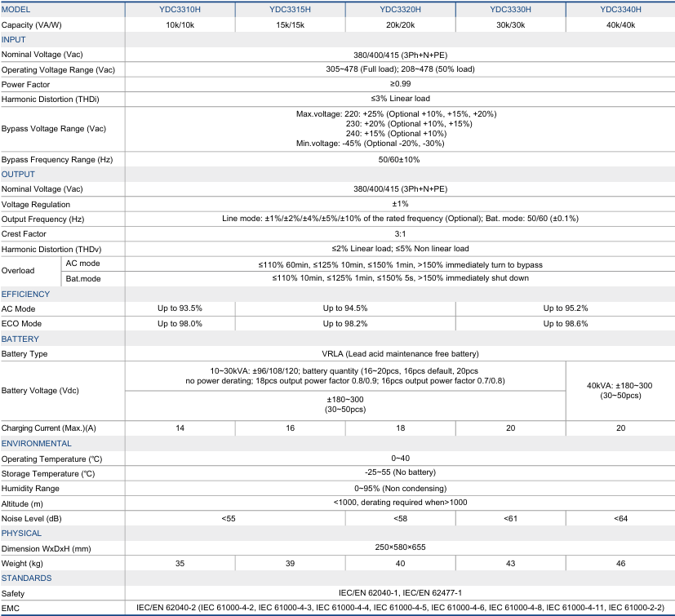This screenshot has width=675, height=616.
Task: Click the Harmonic Distortion (THDi) label
Action: [x=51, y=99]
